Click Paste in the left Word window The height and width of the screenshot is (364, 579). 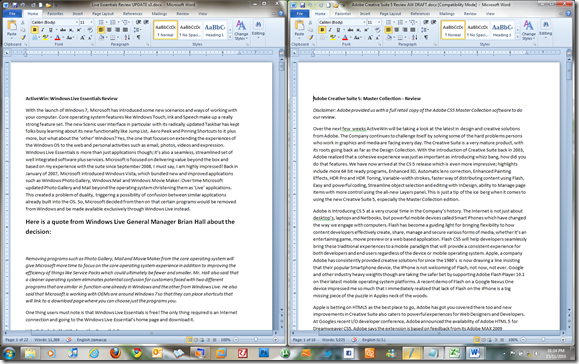(11, 28)
